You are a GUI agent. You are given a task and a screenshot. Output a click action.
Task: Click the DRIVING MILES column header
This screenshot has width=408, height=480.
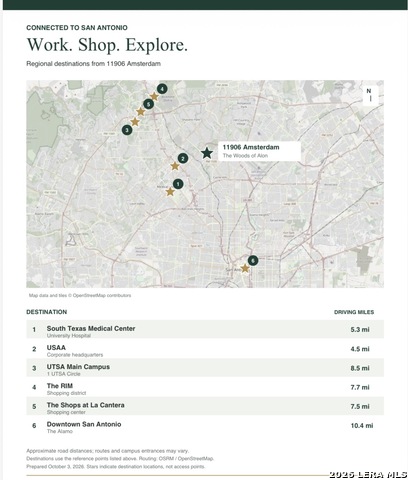click(x=354, y=312)
